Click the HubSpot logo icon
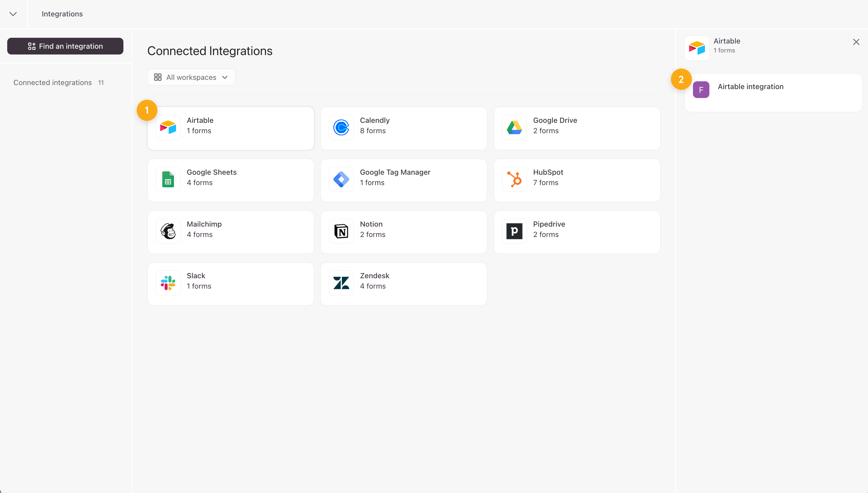The width and height of the screenshot is (868, 493). tap(514, 179)
